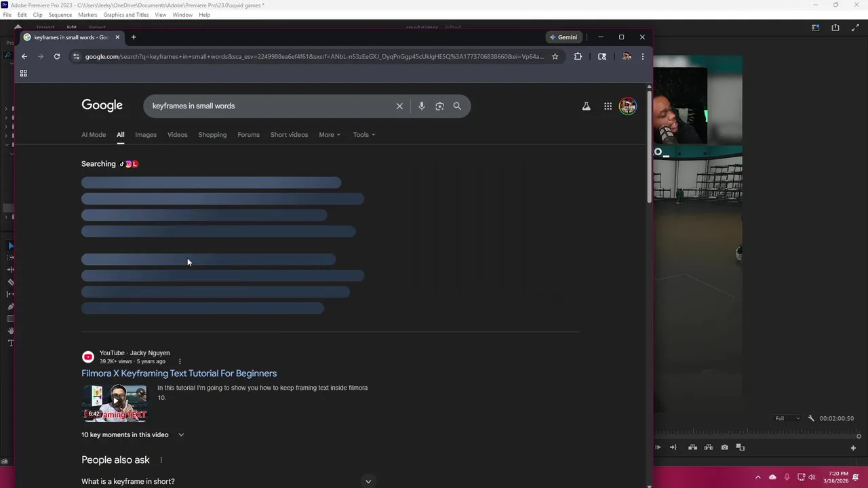This screenshot has height=488, width=868.
Task: Click the Export Frame camera icon
Action: [x=725, y=447]
